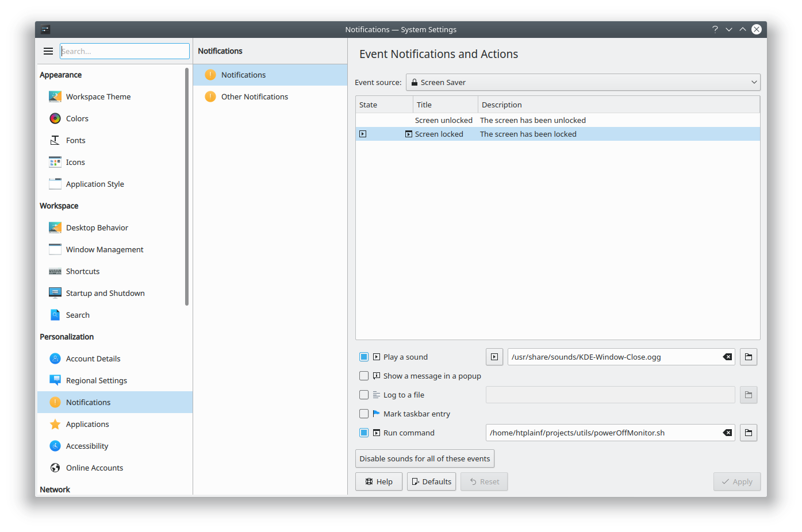Click the Fonts icon
This screenshot has width=802, height=532.
[x=55, y=140]
